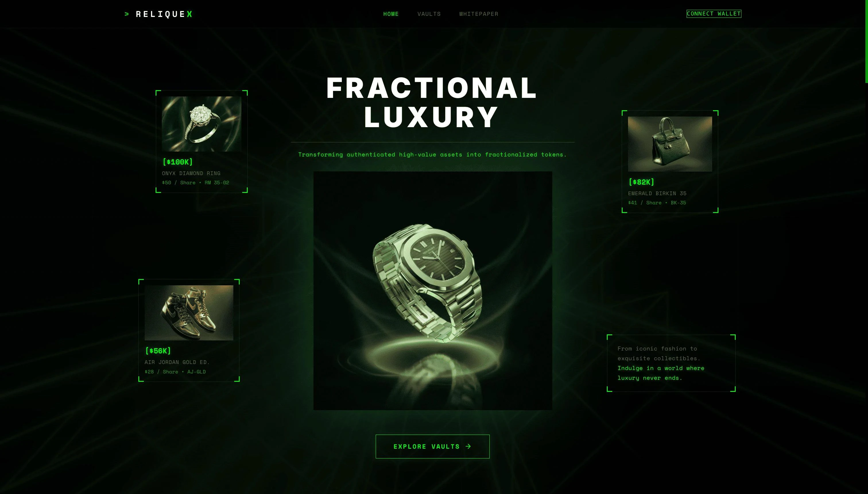Open the gold Air Jordan sneakers image
The image size is (868, 494).
pos(189,313)
